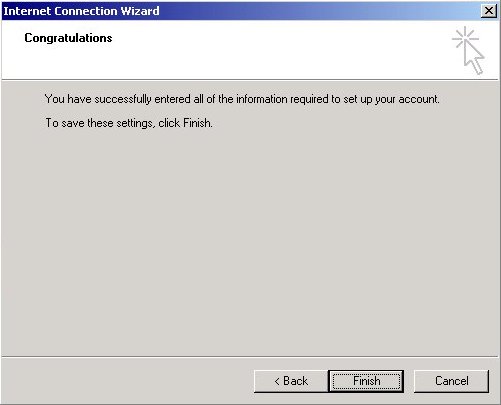The width and height of the screenshot is (501, 405).
Task: Click the word 'information' in the success message
Action: [x=262, y=99]
